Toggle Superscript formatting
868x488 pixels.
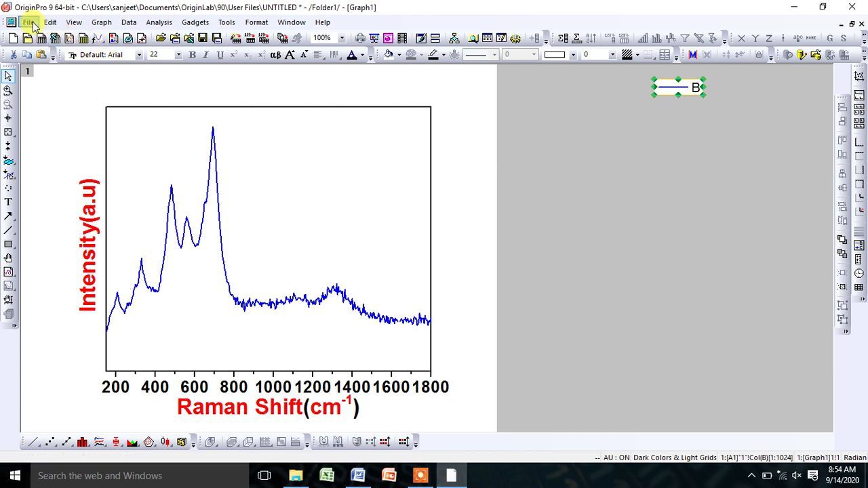point(234,55)
